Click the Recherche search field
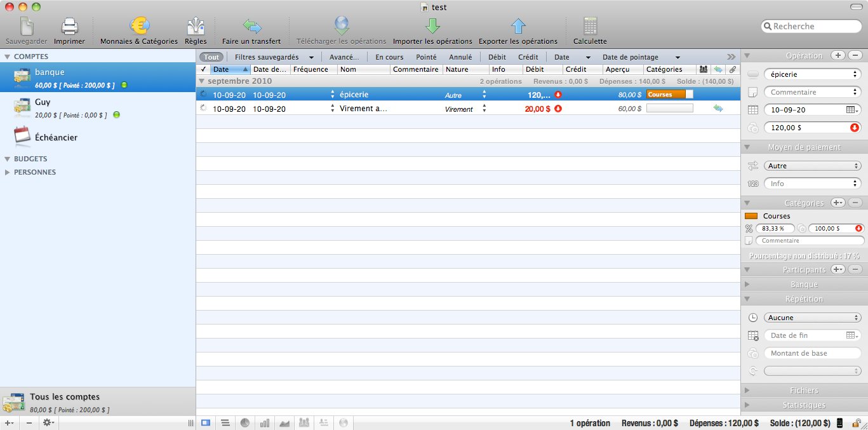Screen dimensions: 868x430 coord(811,26)
